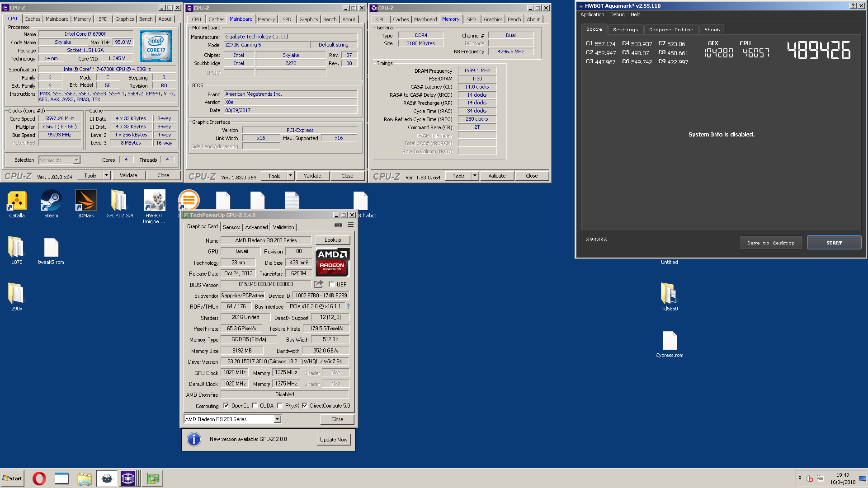Open the Validation tab in GPU-Z

[x=283, y=227]
